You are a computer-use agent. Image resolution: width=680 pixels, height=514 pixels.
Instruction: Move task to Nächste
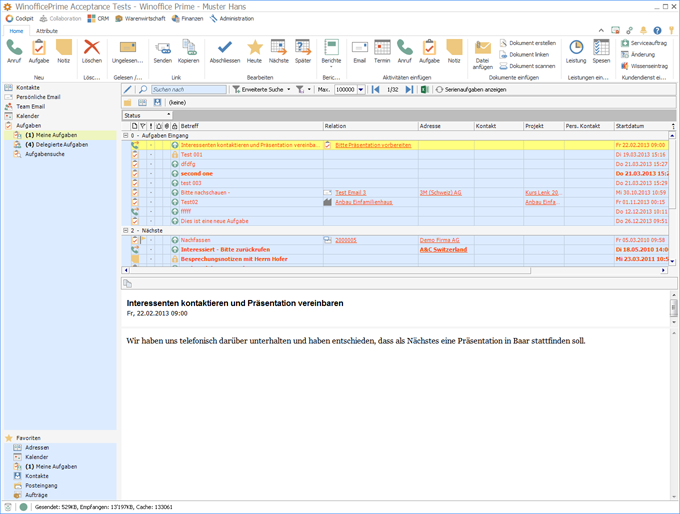tap(278, 52)
